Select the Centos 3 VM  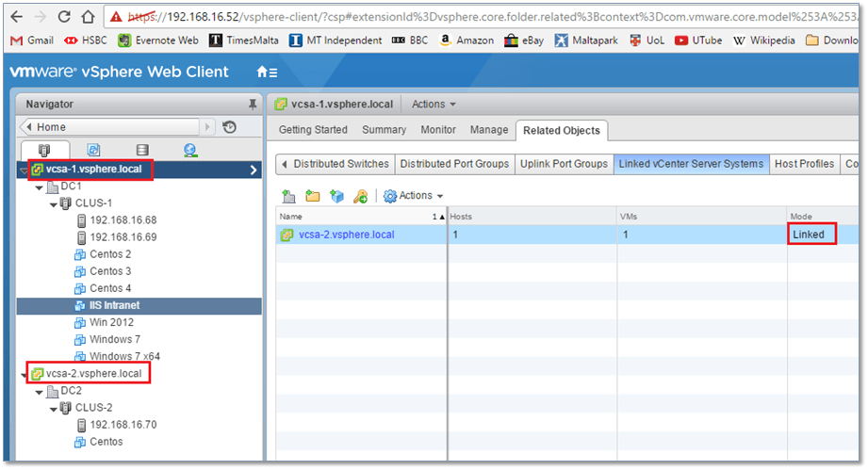click(x=110, y=271)
